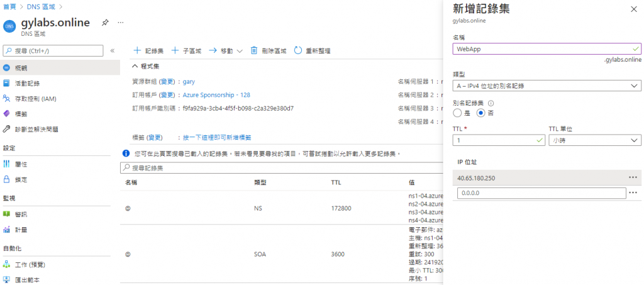This screenshot has height=285, width=644.
Task: Click the padlock lock icon
Action: tap(6, 179)
